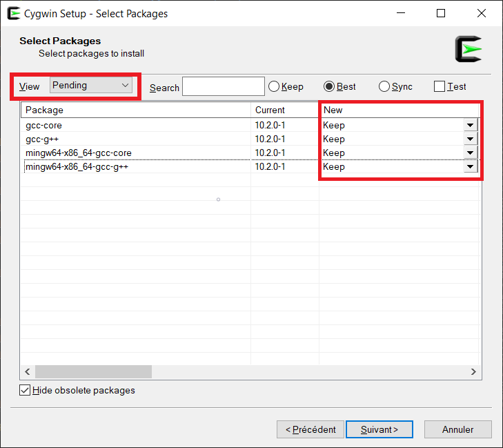Click Keep value in the gcc-core row
The width and height of the screenshot is (503, 448).
coord(334,125)
